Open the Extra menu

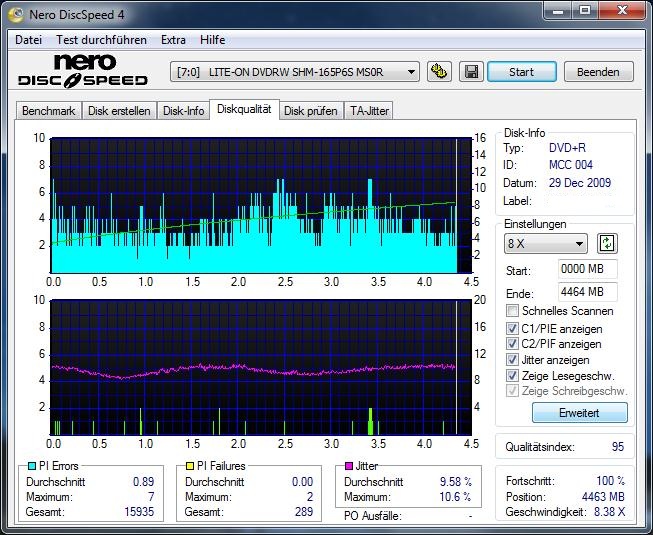(173, 40)
